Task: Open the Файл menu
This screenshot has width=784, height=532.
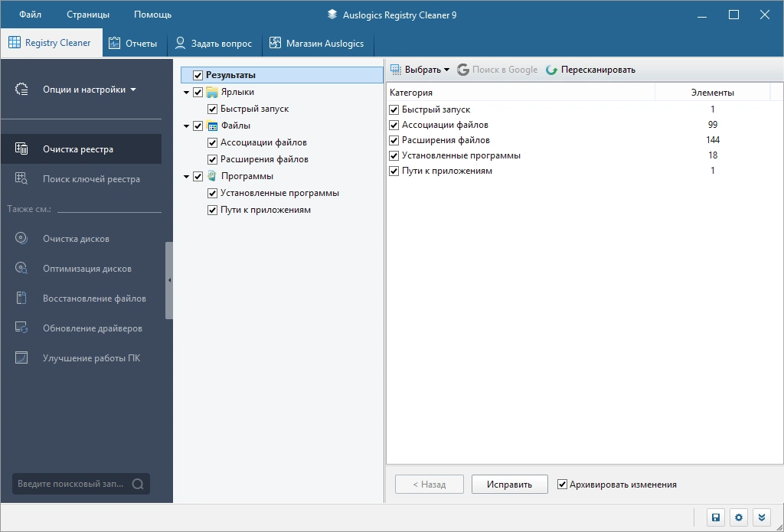Action: point(30,15)
